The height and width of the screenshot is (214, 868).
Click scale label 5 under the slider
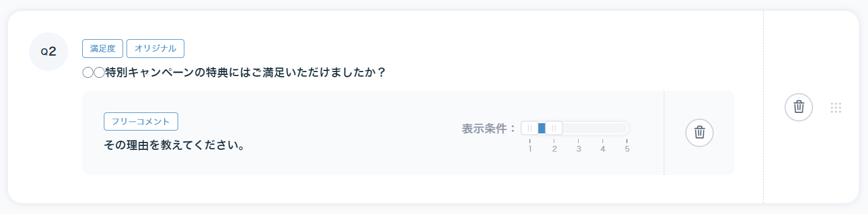coord(627,149)
